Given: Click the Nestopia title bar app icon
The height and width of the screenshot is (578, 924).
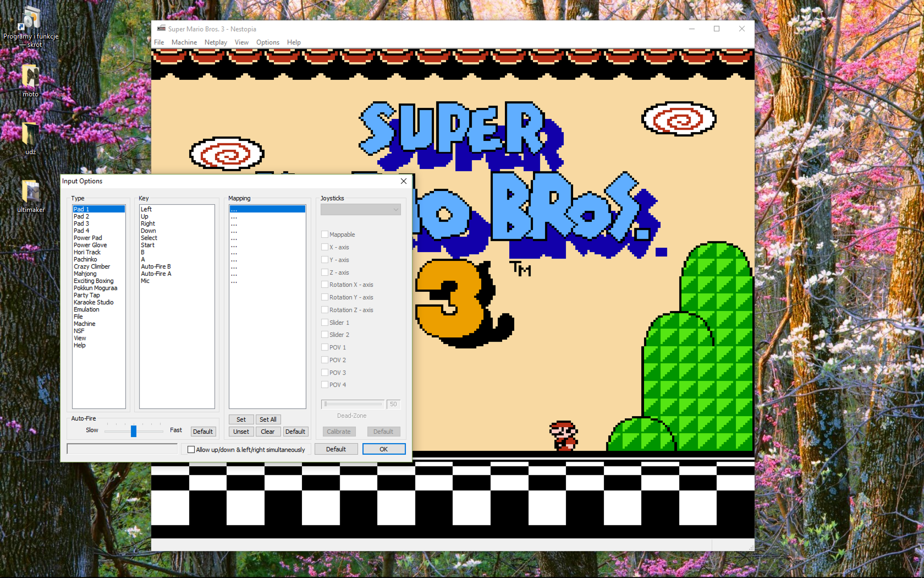Looking at the screenshot, I should pos(161,28).
